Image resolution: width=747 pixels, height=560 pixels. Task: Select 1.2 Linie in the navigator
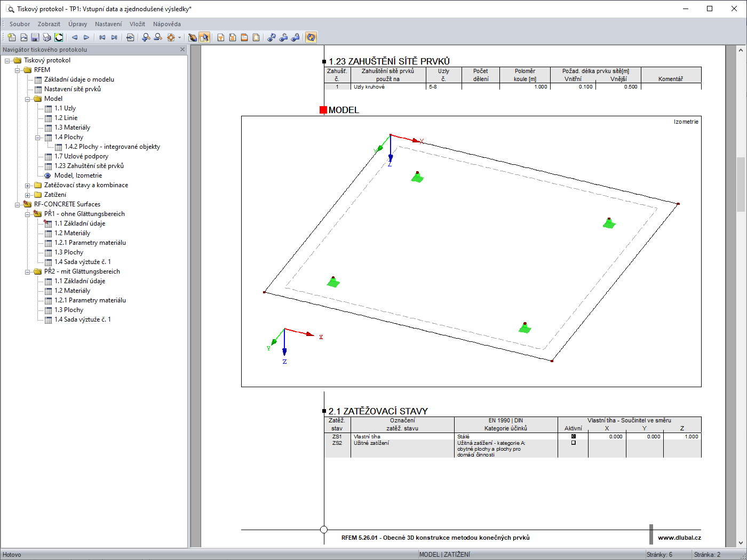pyautogui.click(x=66, y=118)
